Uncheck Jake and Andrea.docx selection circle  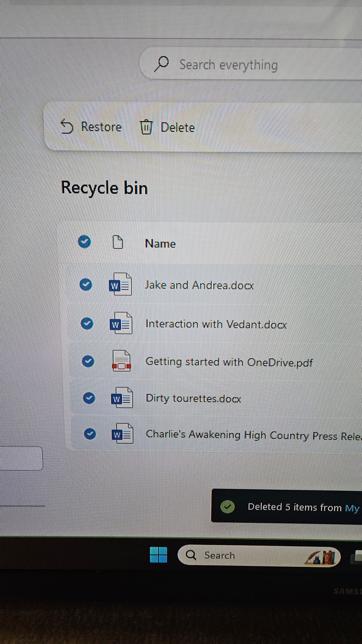pyautogui.click(x=86, y=284)
